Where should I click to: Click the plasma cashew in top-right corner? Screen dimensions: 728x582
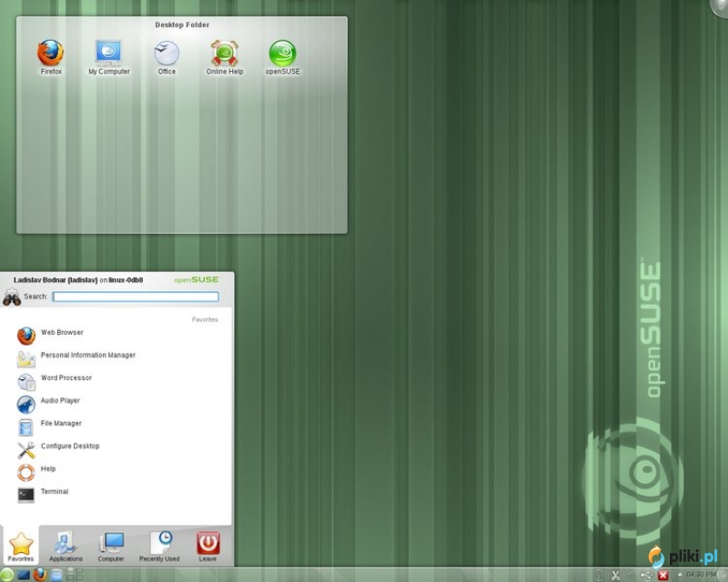point(720,7)
